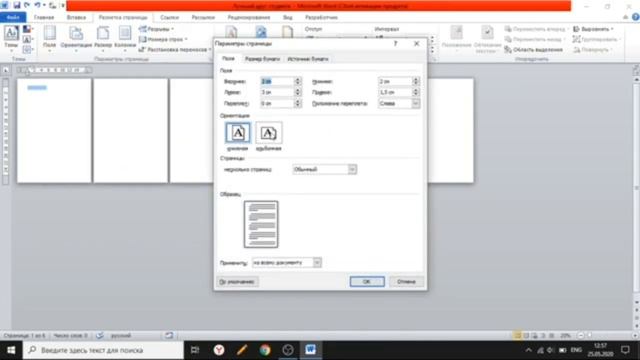
Task: Expand the Положение переплета gutter position combo
Action: [x=416, y=103]
